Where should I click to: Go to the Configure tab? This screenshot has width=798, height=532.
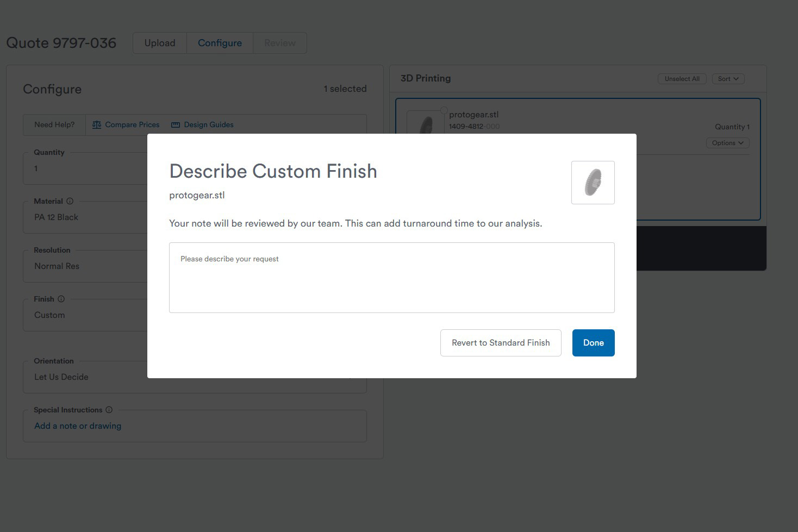click(x=220, y=43)
